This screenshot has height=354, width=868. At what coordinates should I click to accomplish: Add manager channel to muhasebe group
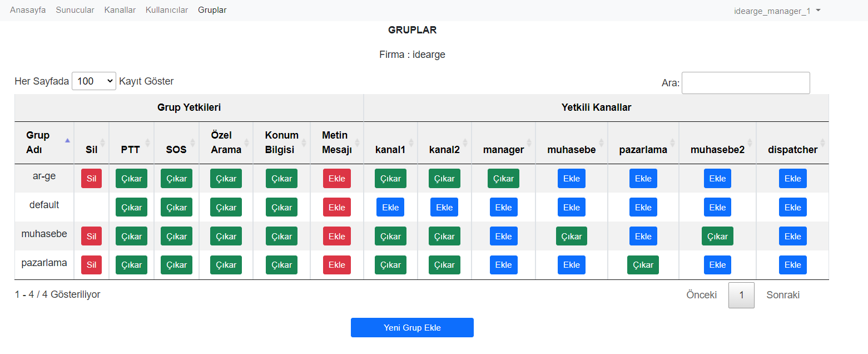[504, 237]
